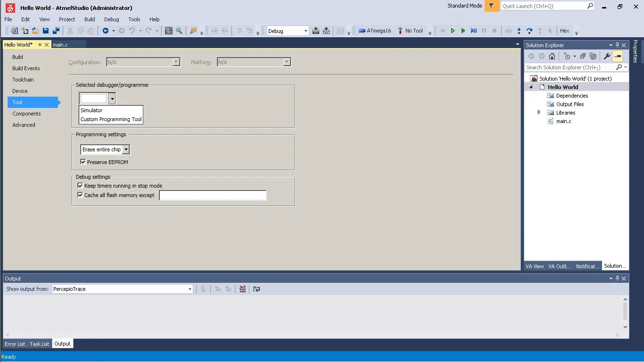Toggle word wrap icon in Output panel
The width and height of the screenshot is (644, 362).
[256, 289]
